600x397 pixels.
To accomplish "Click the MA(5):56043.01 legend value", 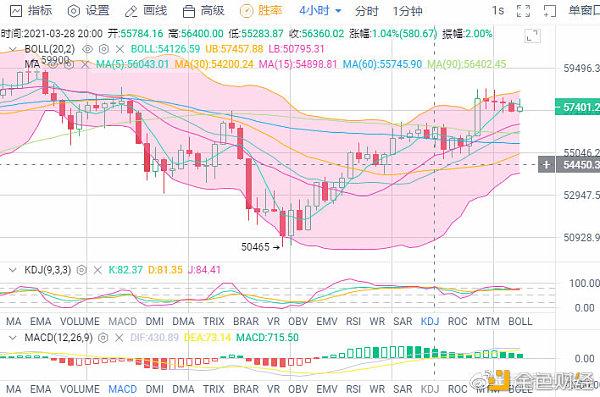I will [x=132, y=64].
